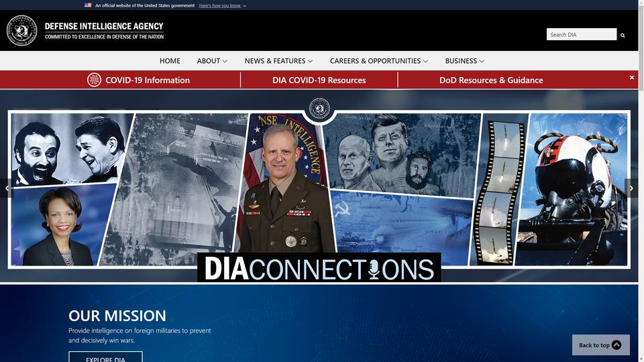The width and height of the screenshot is (644, 362).
Task: Click DEFENSE INTELLIGENCE AGENCY title text
Action: click(104, 26)
